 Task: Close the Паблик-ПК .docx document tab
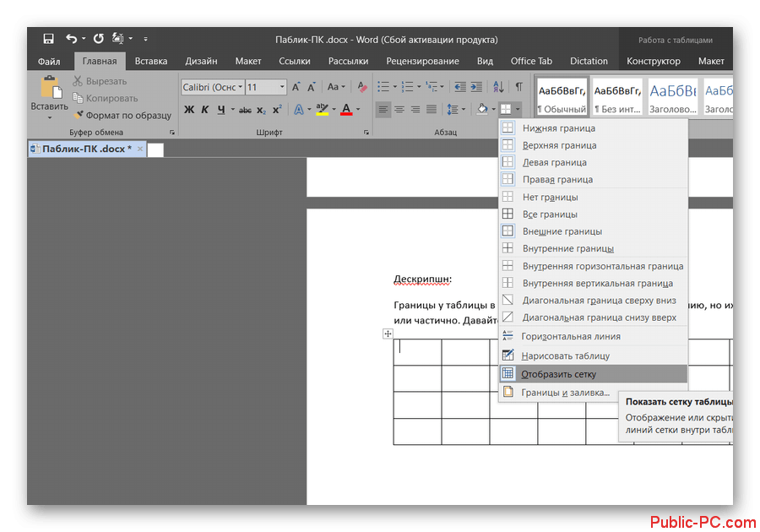tap(140, 149)
